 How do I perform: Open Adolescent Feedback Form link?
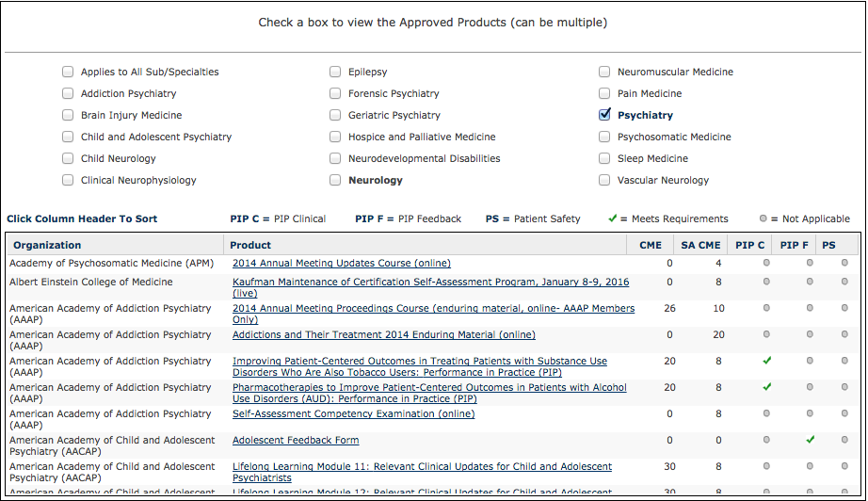(x=296, y=440)
